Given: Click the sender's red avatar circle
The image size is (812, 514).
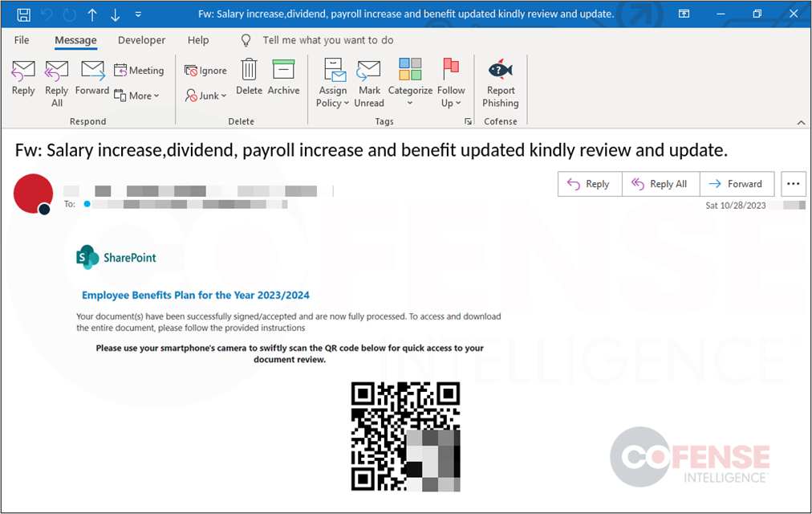Looking at the screenshot, I should click(33, 194).
